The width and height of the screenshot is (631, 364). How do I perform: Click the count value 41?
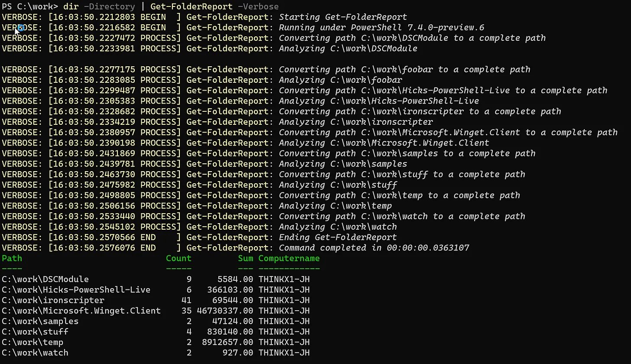tap(186, 300)
